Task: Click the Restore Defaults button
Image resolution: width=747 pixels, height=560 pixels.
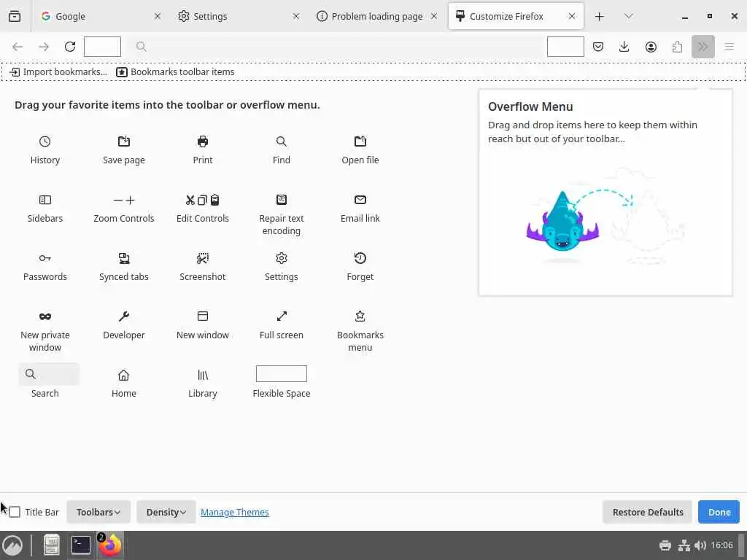Action: pos(648,512)
